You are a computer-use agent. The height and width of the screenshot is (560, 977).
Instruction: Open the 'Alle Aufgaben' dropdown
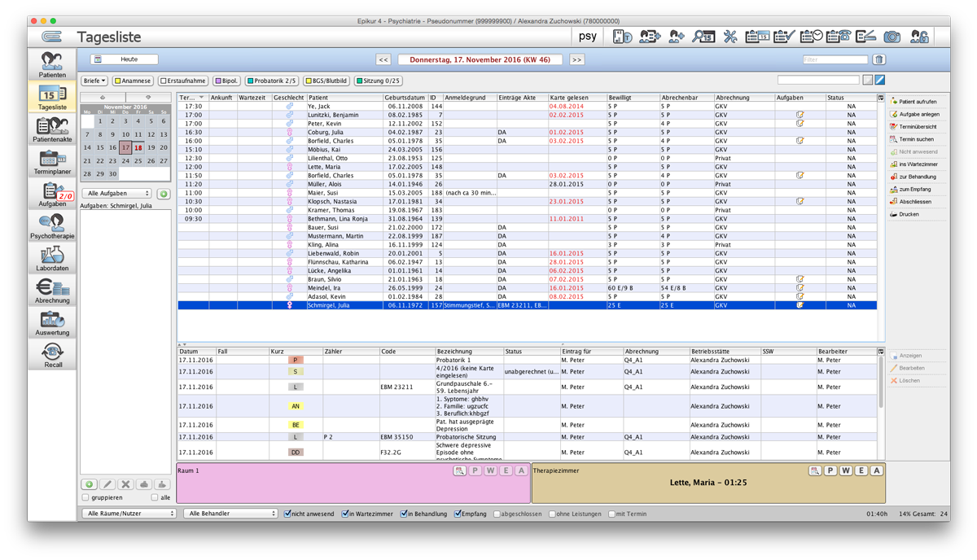point(118,194)
